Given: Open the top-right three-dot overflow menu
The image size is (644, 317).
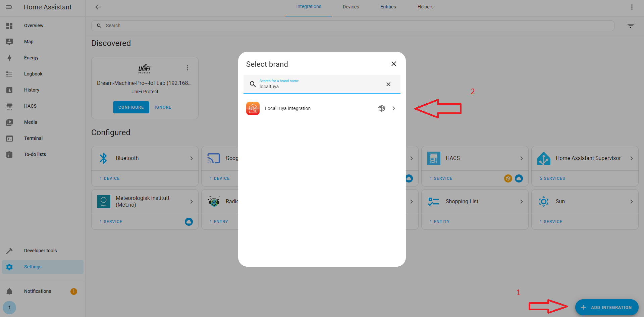Looking at the screenshot, I should coord(632,7).
